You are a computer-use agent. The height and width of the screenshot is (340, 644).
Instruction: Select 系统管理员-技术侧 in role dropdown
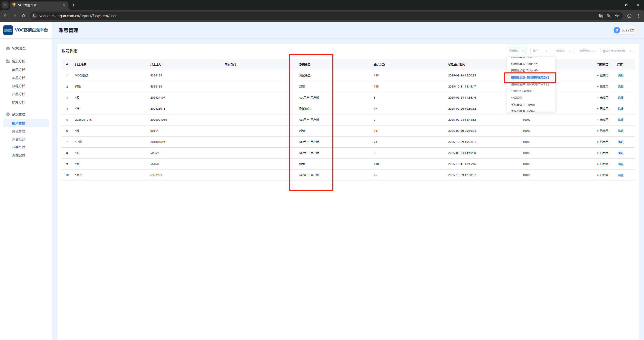click(x=523, y=105)
